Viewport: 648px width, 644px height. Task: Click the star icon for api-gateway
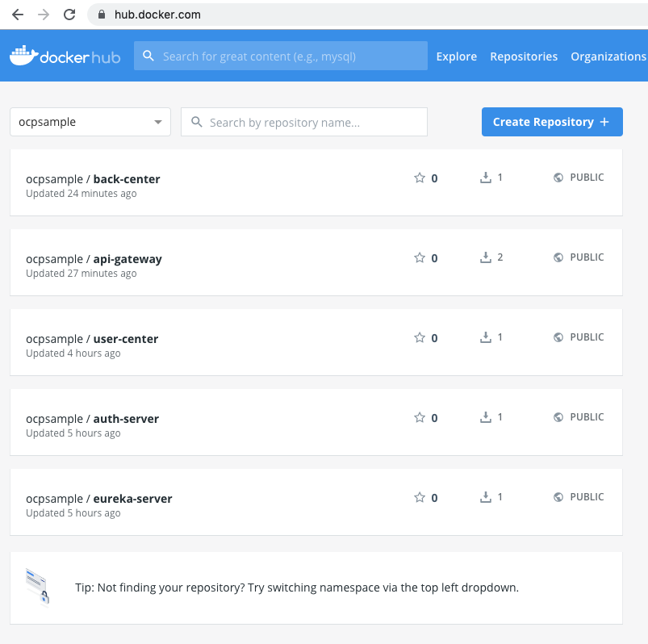[420, 257]
